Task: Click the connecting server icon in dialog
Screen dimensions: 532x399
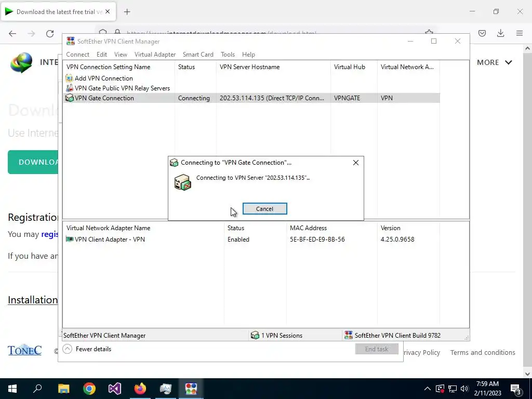Action: [x=182, y=182]
